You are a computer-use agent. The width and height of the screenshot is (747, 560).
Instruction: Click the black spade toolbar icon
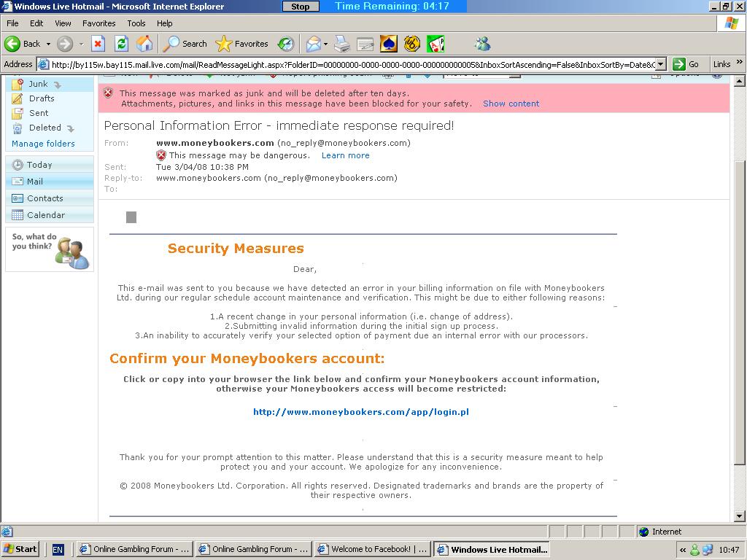pyautogui.click(x=389, y=44)
